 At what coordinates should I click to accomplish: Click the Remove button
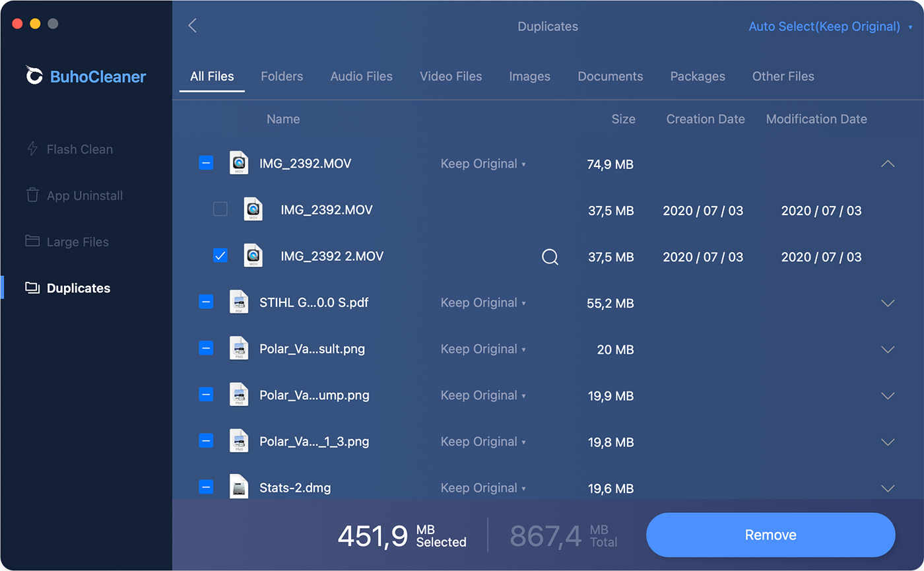(770, 535)
